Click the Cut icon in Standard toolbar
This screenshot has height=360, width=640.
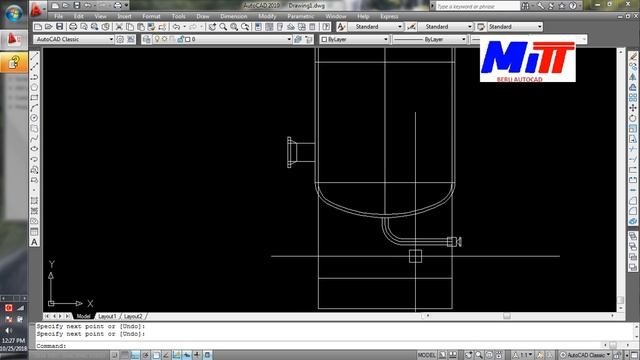[119, 27]
